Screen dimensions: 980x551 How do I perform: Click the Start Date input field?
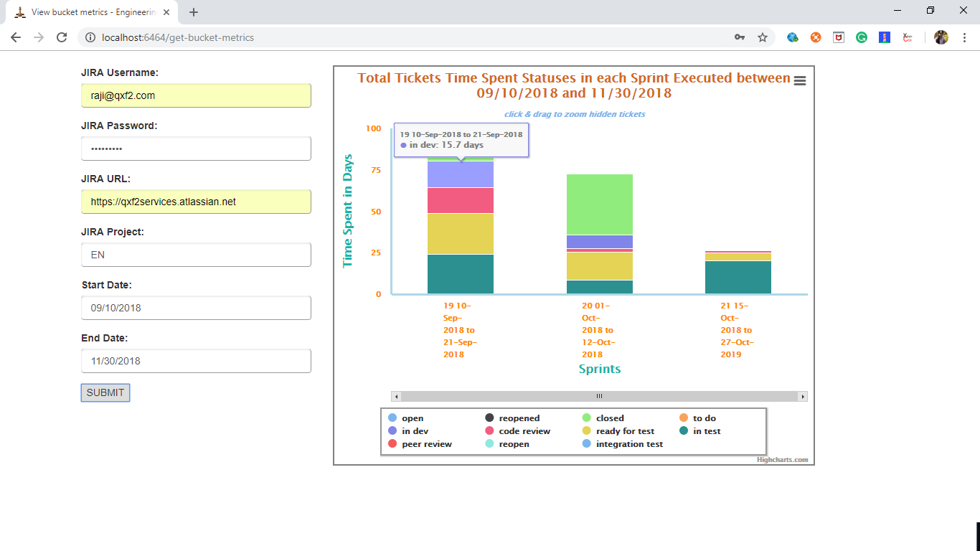pyautogui.click(x=196, y=308)
